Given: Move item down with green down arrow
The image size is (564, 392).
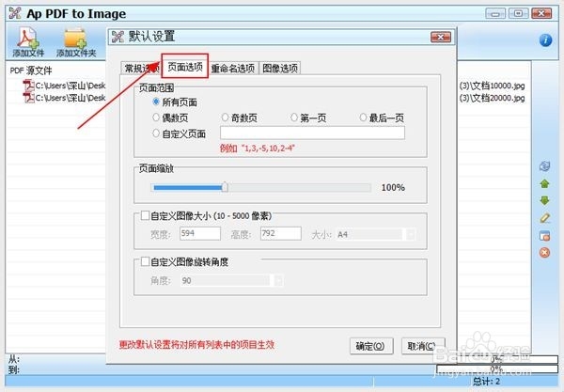Looking at the screenshot, I should 544,200.
